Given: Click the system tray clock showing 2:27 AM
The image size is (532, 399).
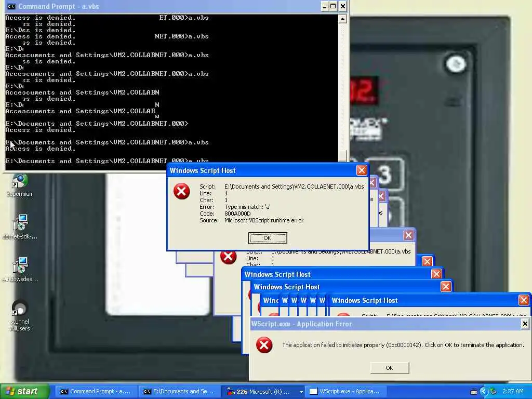Looking at the screenshot, I should point(513,392).
